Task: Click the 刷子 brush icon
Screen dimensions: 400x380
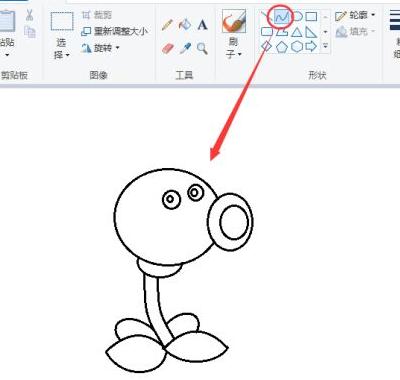Action: (x=234, y=21)
